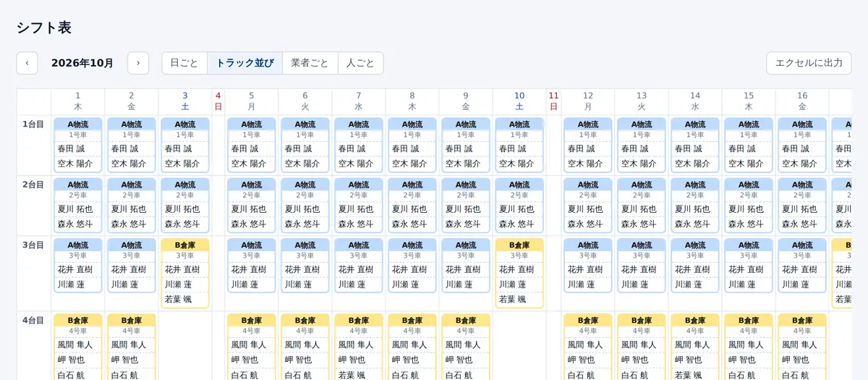868x380 pixels.
Task: Click 花井 直樹 in day 2's 3号車 card
Action: click(x=129, y=269)
